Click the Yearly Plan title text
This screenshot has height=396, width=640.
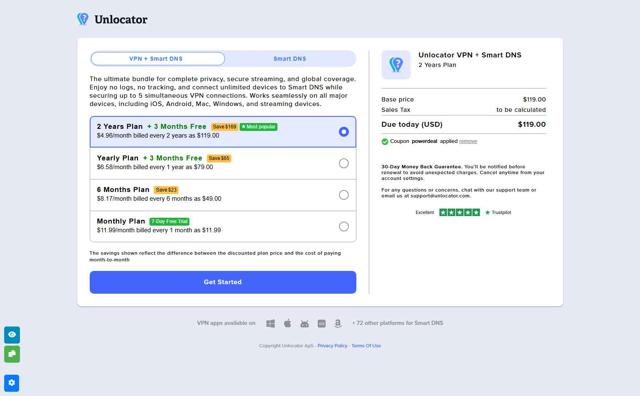(x=118, y=158)
